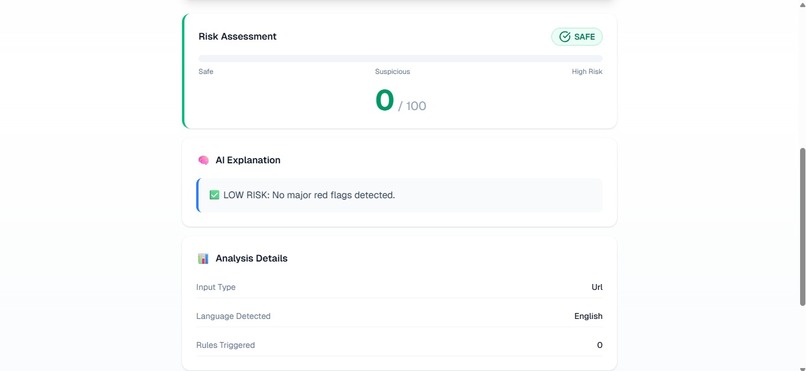Click the Risk Assessment heading

(237, 36)
